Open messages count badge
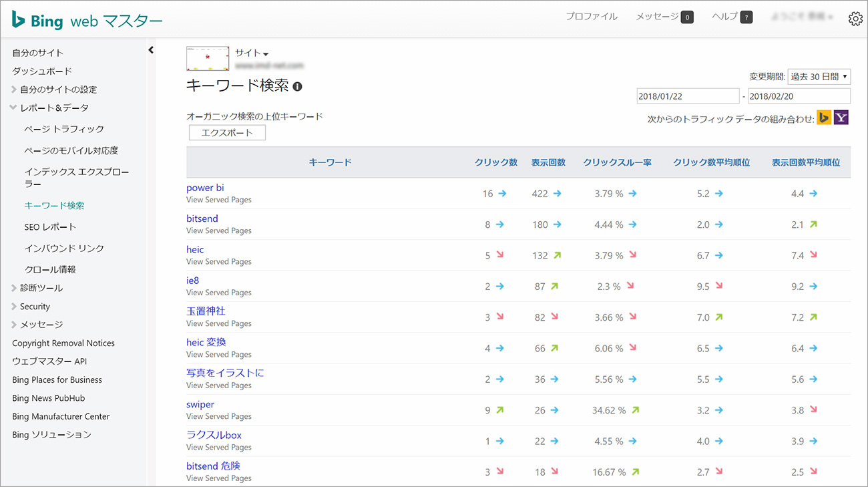 click(687, 17)
